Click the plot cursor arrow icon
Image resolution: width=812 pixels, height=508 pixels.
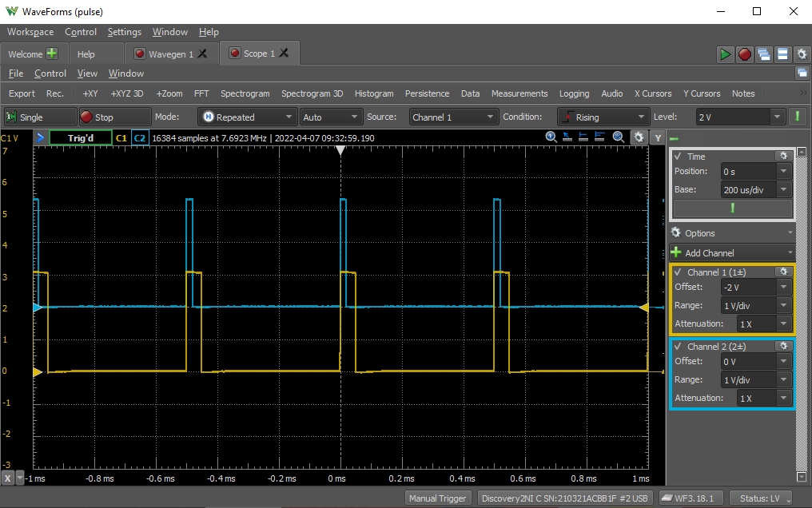[x=567, y=137]
